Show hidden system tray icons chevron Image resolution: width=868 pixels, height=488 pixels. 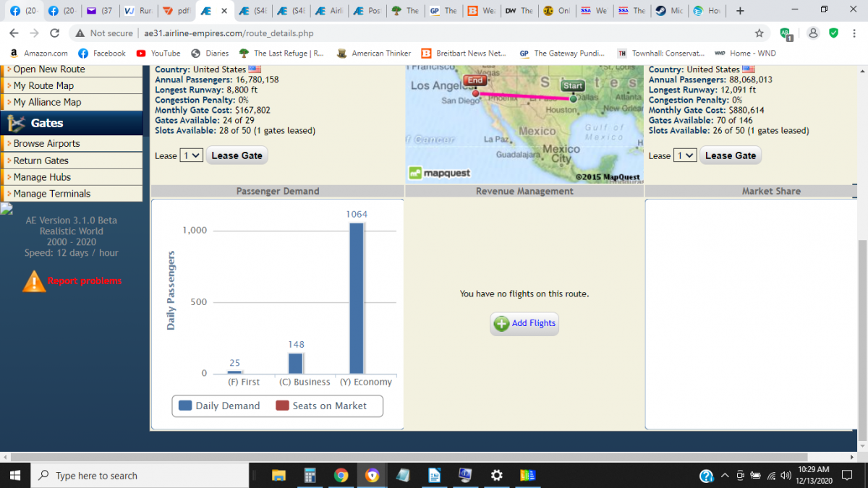tap(726, 476)
